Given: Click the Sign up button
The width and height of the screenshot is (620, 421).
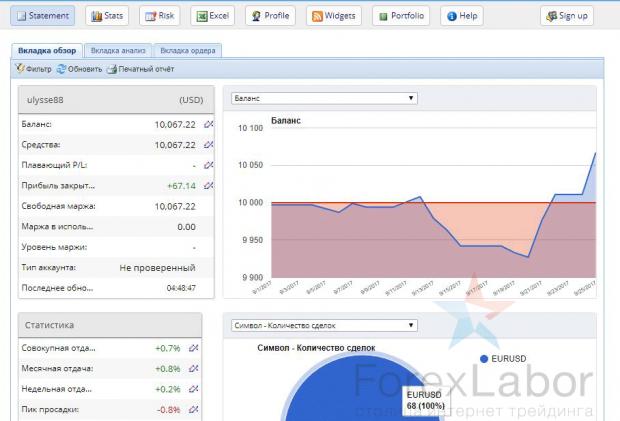Looking at the screenshot, I should (x=566, y=16).
